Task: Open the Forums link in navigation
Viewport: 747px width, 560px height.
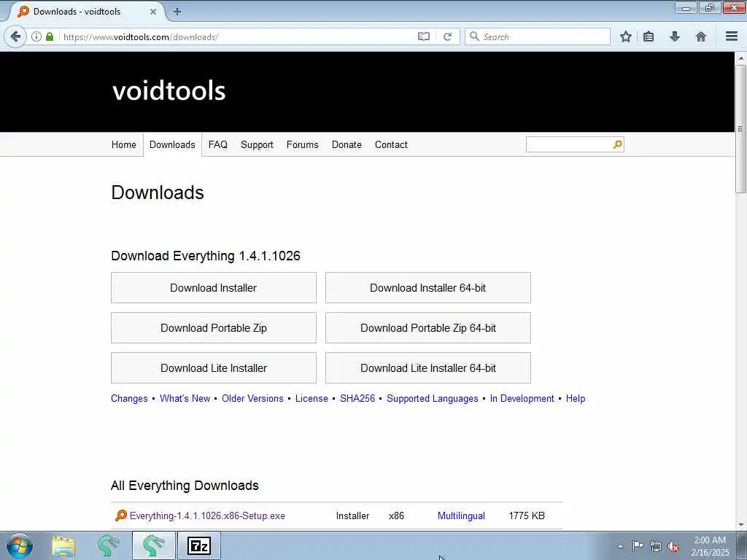Action: pos(303,144)
